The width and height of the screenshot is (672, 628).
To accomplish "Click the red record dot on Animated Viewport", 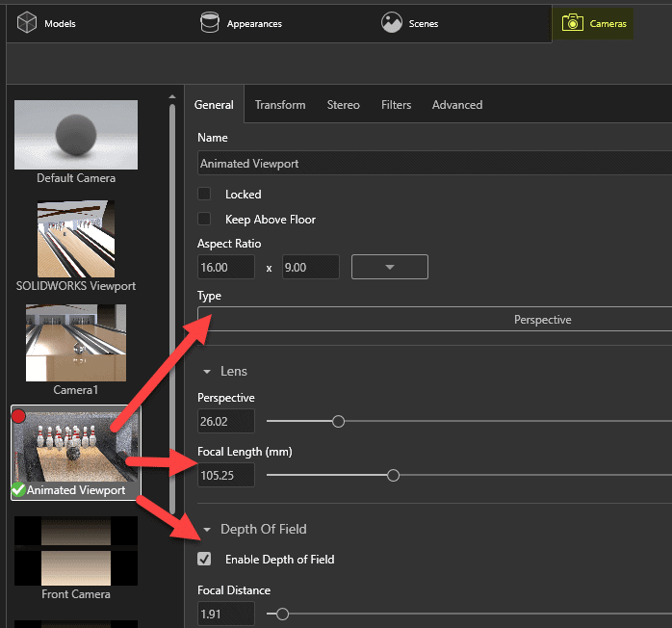I will coord(18,415).
